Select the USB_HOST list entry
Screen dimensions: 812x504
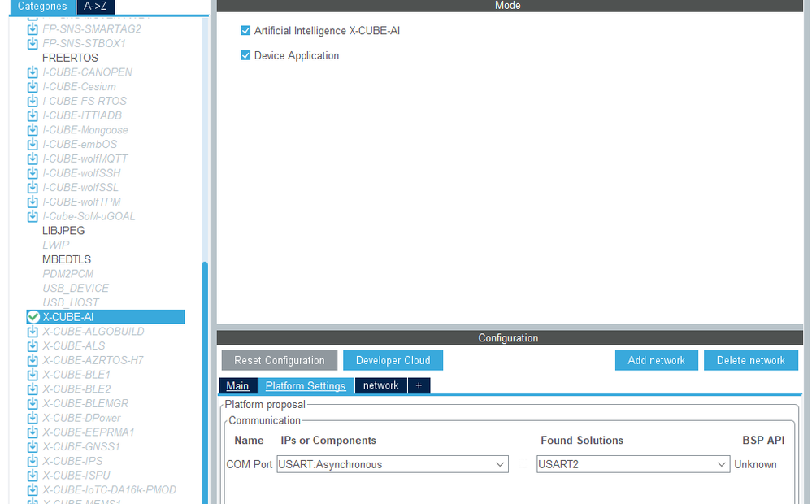71,302
